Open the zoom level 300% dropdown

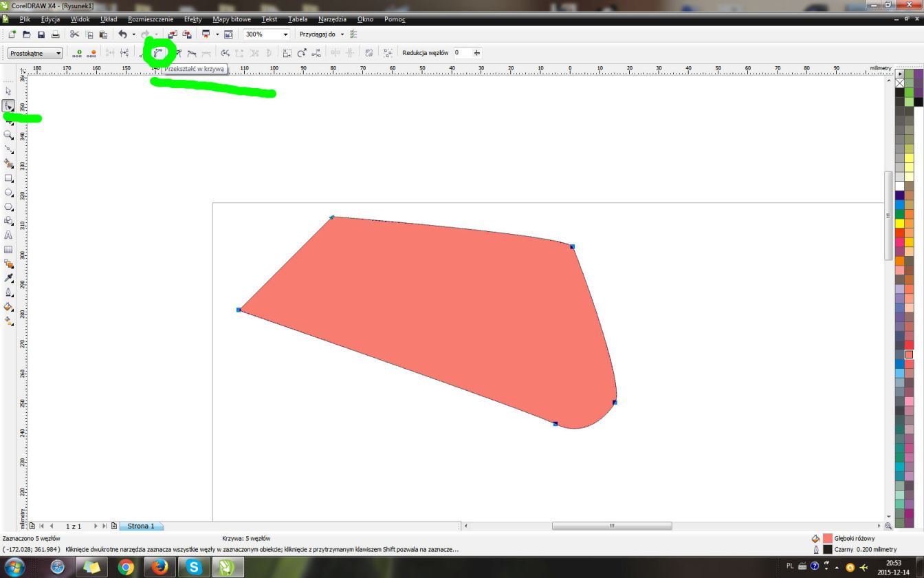click(285, 34)
